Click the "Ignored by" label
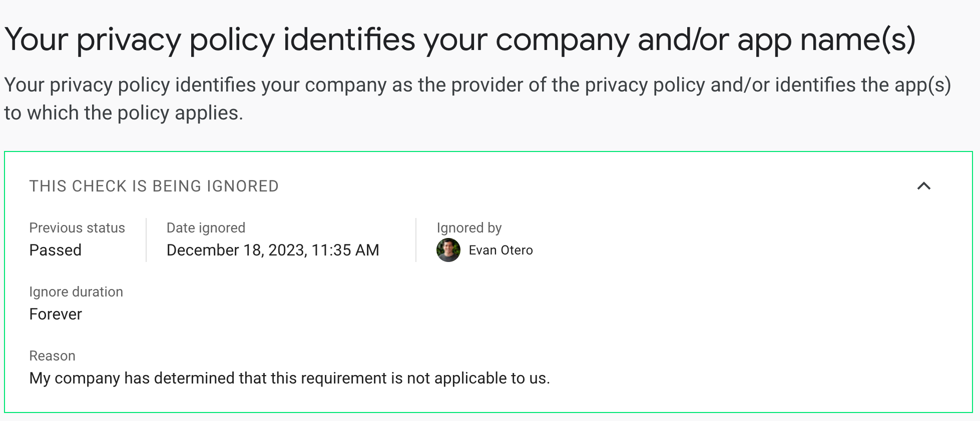980x421 pixels. pos(469,228)
